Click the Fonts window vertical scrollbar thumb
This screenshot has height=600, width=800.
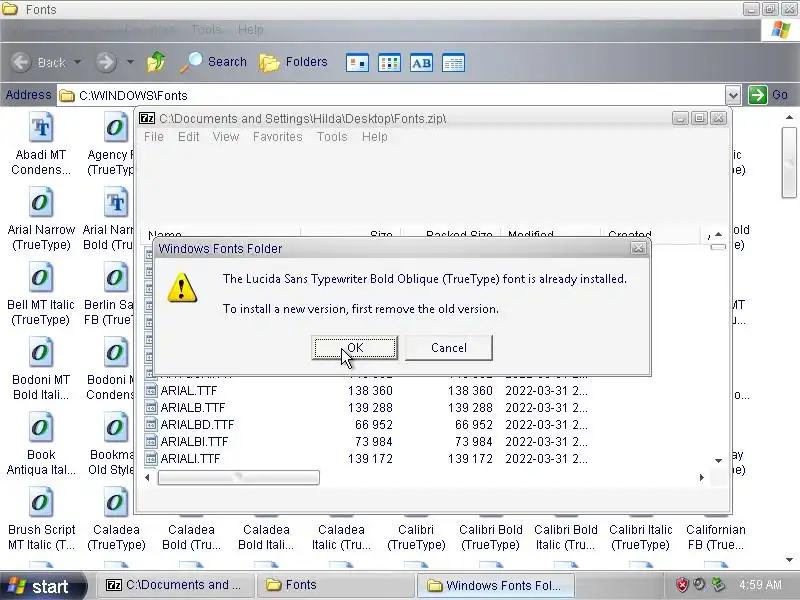(789, 162)
